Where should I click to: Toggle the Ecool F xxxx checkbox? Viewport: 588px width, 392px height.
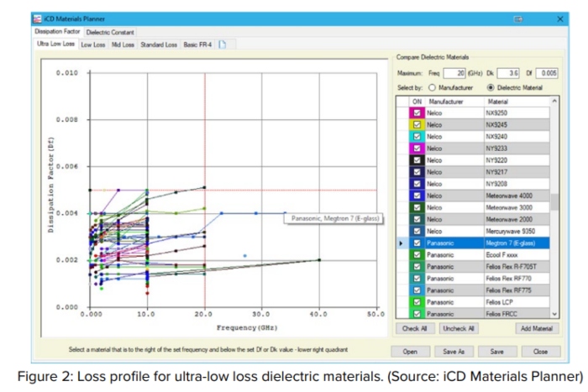417,255
